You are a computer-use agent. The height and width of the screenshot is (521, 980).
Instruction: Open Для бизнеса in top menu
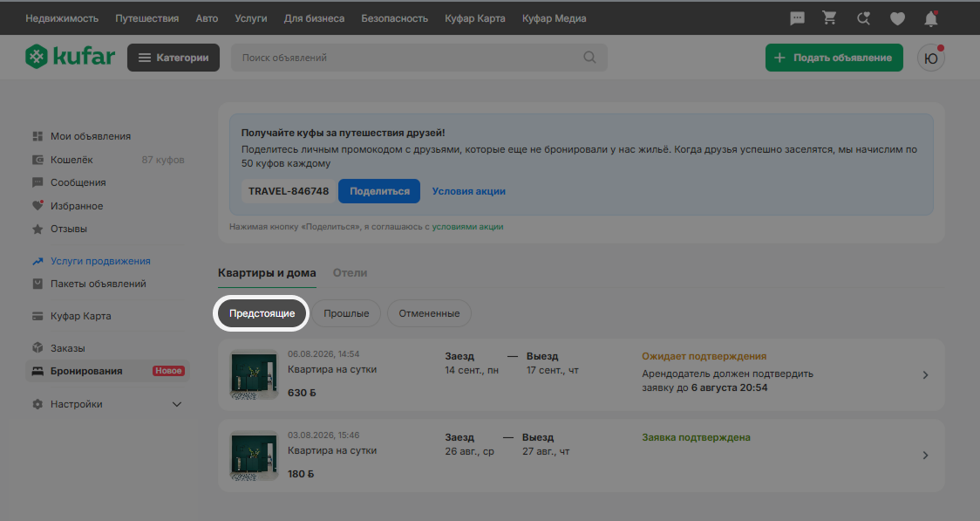315,19
